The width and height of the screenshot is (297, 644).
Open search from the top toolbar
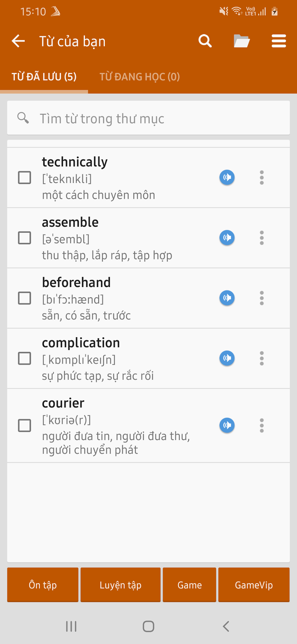click(205, 41)
